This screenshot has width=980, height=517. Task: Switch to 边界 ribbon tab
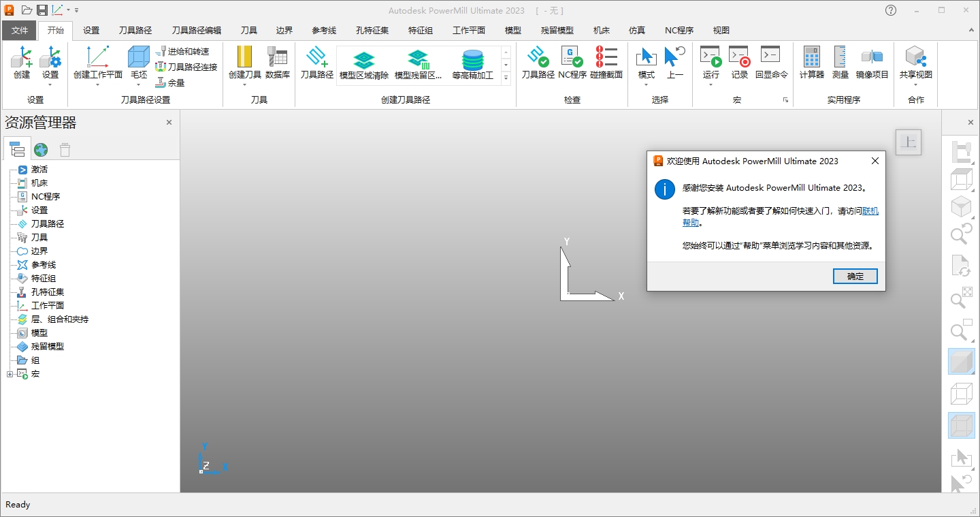coord(284,31)
